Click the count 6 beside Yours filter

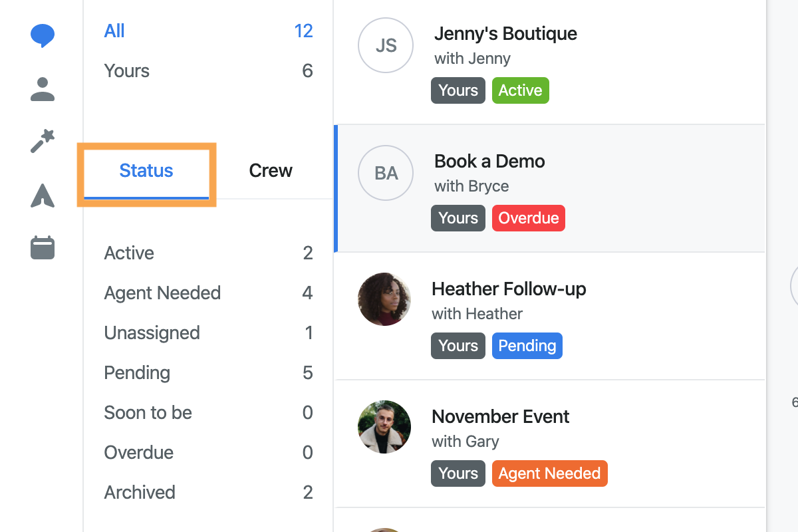(307, 71)
